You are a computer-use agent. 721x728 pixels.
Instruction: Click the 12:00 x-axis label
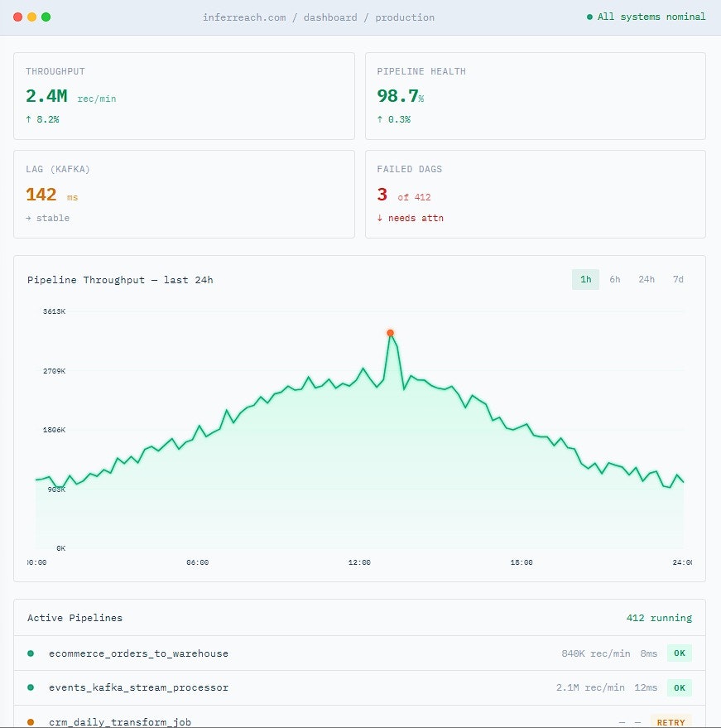pyautogui.click(x=359, y=562)
